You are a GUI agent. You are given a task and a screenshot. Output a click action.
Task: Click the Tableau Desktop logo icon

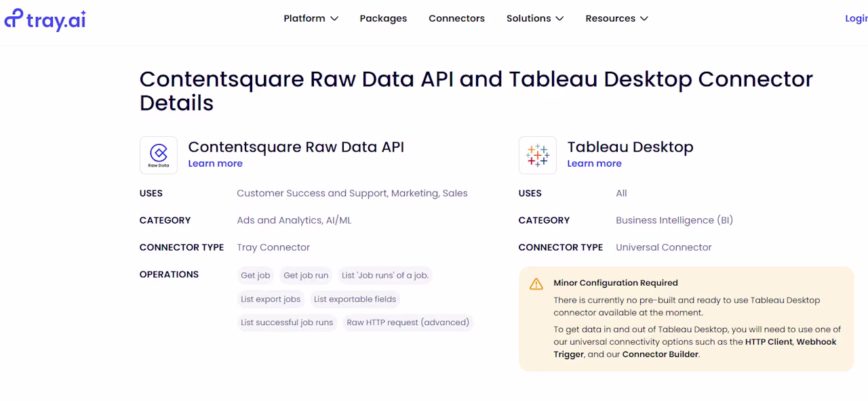(538, 155)
